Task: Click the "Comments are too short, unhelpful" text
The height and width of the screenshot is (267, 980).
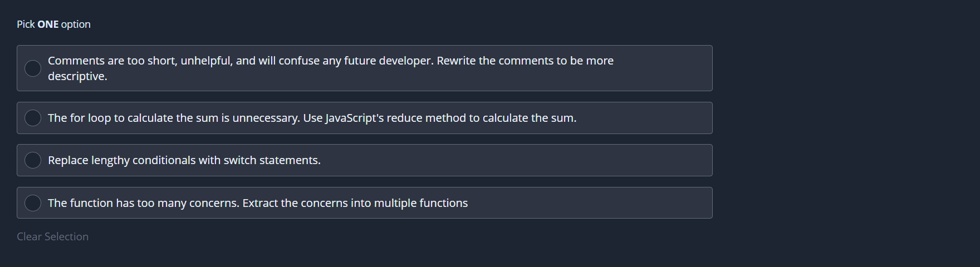Action: (140, 61)
